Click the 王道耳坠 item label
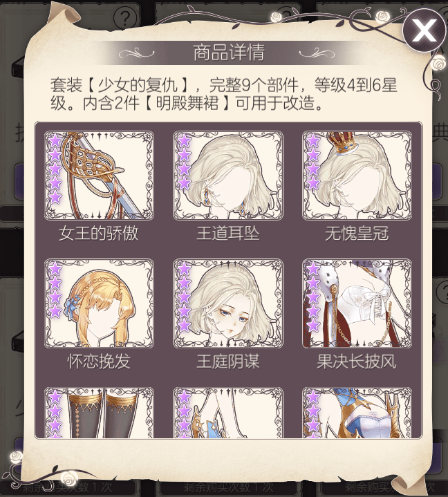448x497 pixels. [228, 234]
